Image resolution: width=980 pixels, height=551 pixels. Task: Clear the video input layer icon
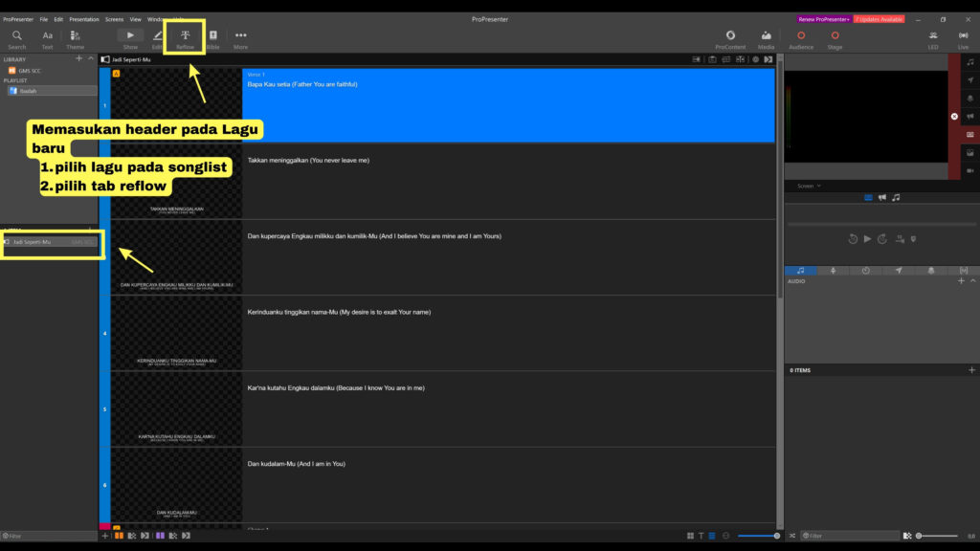[x=970, y=170]
